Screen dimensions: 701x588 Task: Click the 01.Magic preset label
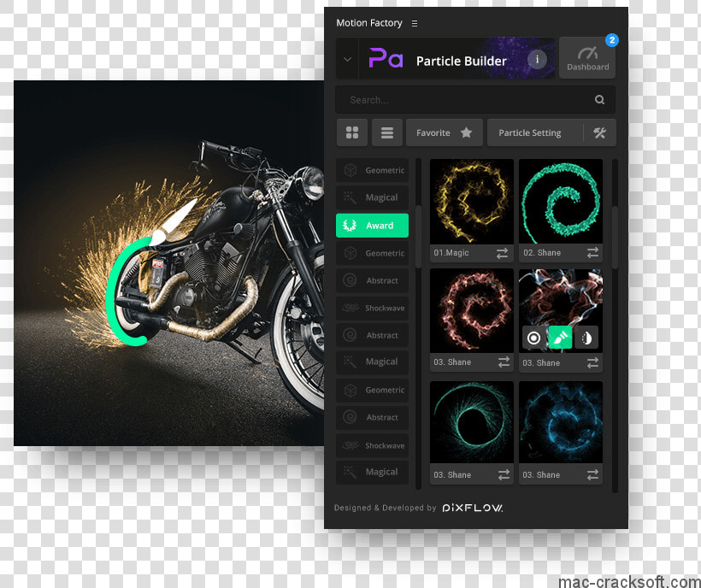click(451, 253)
